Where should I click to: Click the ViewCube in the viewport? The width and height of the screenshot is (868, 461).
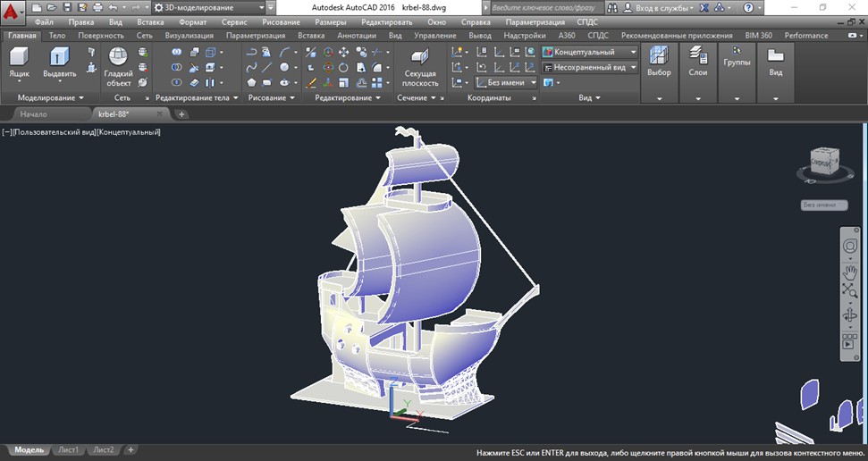click(x=825, y=162)
